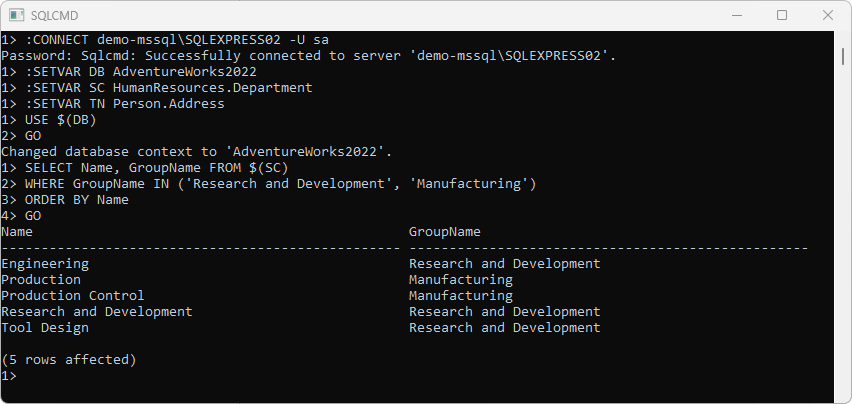This screenshot has height=404, width=852.
Task: Click the ORDER BY Name line
Action: point(65,200)
